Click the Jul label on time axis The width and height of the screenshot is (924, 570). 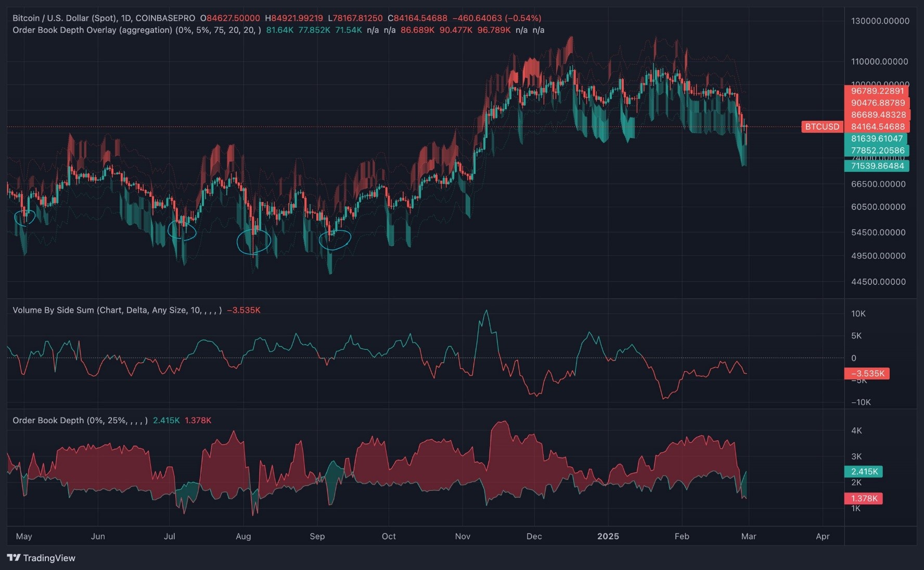(169, 536)
